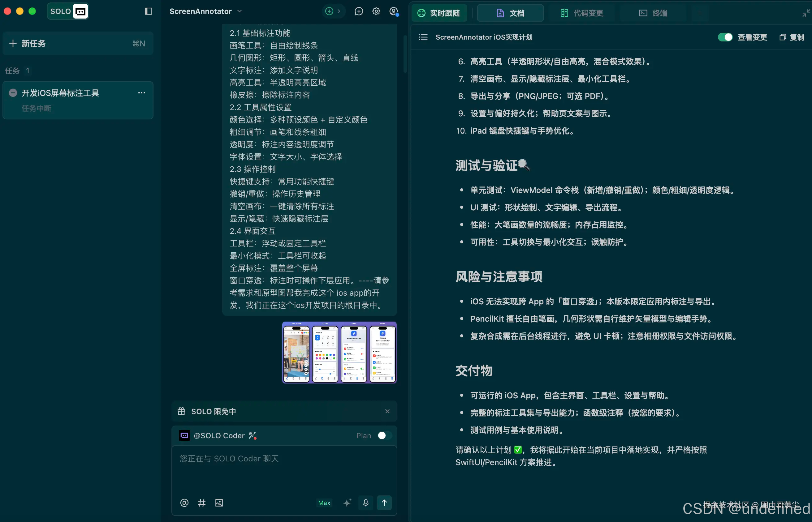Screen dimensions: 812x522
Task: Expand the chevron next to the download indicator
Action: 339,11
